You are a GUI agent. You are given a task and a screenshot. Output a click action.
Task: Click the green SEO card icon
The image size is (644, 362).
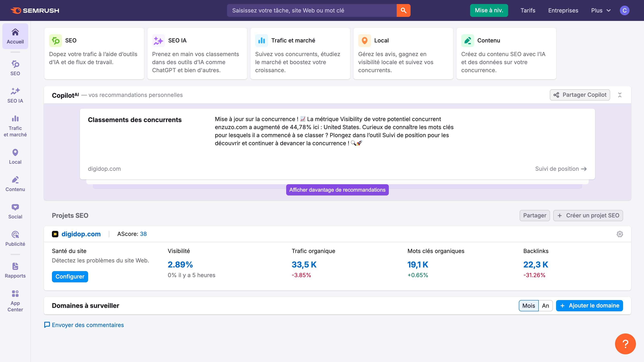[x=56, y=40]
